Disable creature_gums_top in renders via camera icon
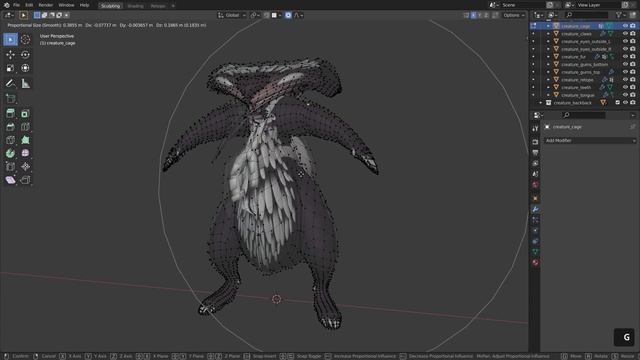The width and height of the screenshot is (640, 360). 633,72
